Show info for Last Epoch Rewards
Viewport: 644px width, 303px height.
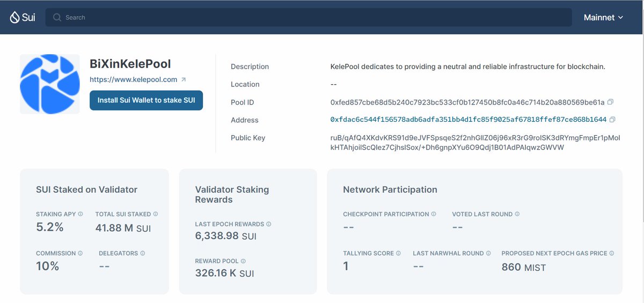coord(269,224)
